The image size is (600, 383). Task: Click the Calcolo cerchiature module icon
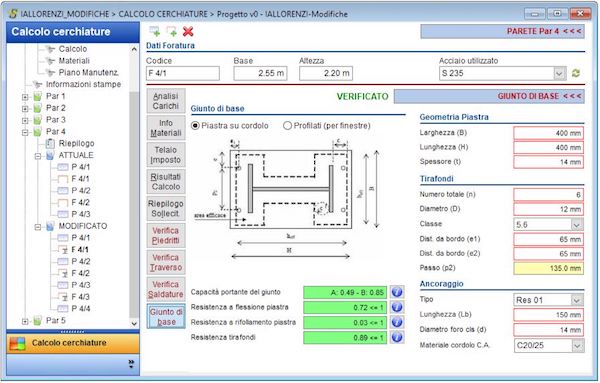tap(18, 343)
